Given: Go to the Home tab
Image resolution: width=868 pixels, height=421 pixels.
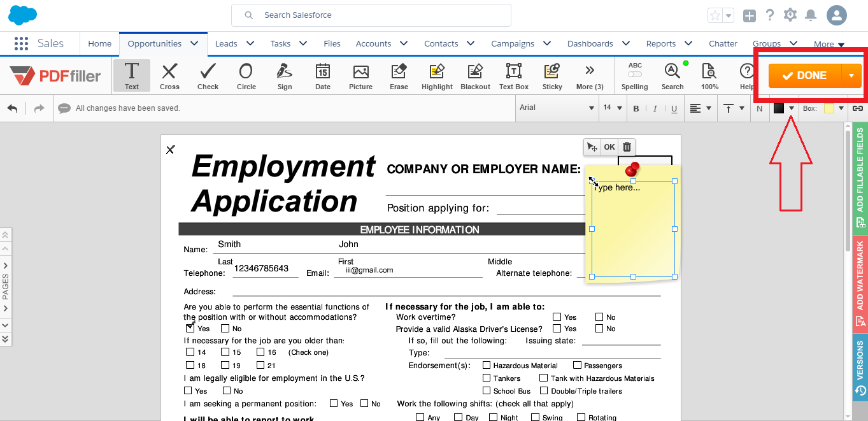Looking at the screenshot, I should (99, 43).
